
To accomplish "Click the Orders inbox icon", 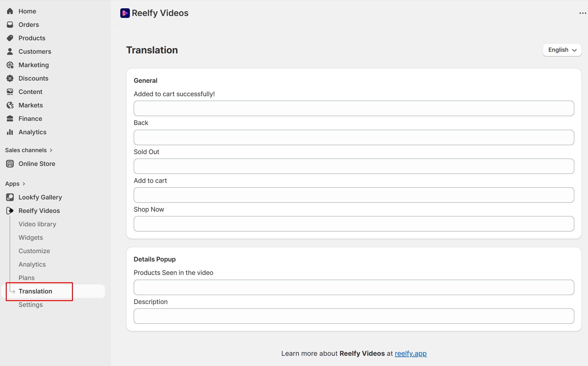I will click(10, 25).
